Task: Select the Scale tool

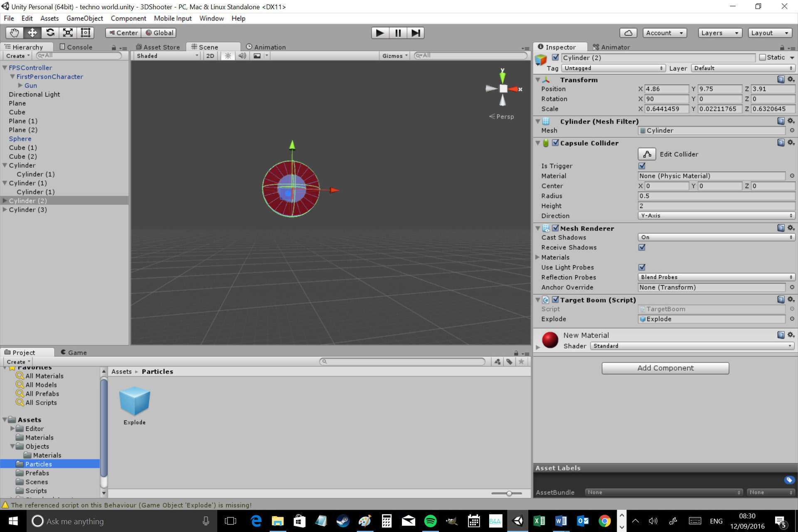Action: click(x=68, y=33)
